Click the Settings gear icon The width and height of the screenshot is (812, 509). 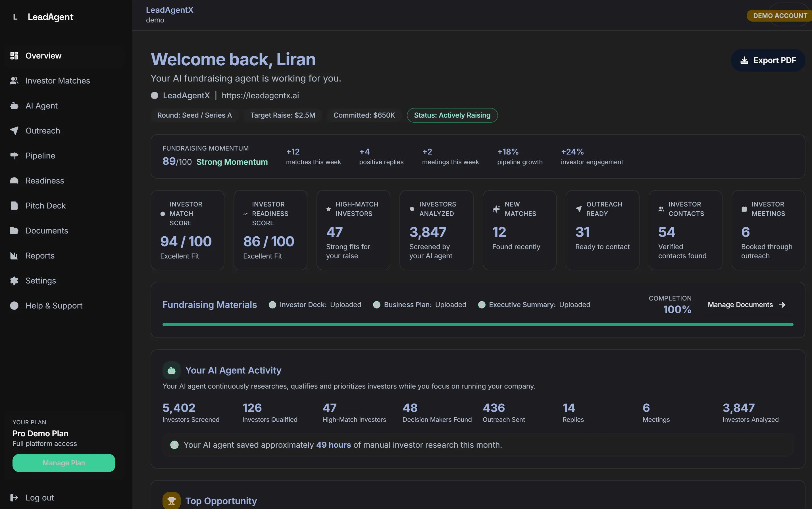(x=14, y=281)
